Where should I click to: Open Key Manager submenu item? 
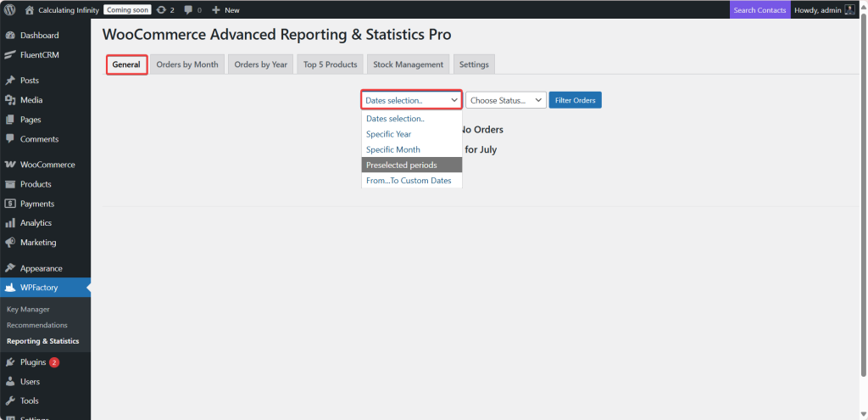(28, 309)
